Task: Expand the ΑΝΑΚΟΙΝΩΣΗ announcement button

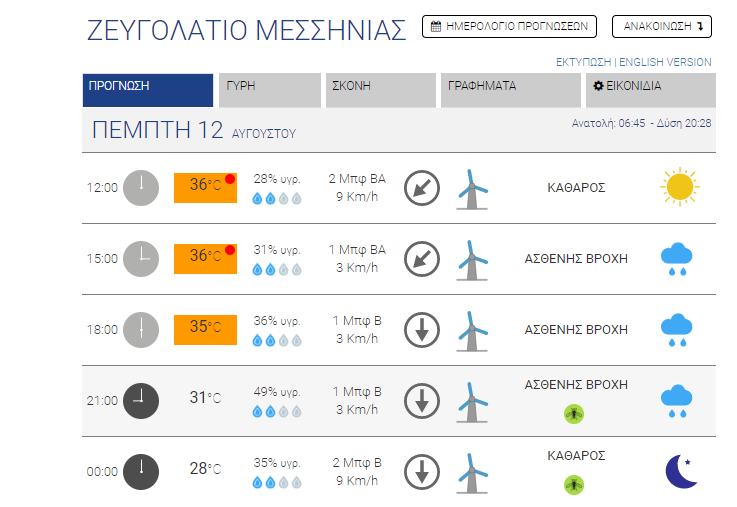Action: tap(662, 26)
